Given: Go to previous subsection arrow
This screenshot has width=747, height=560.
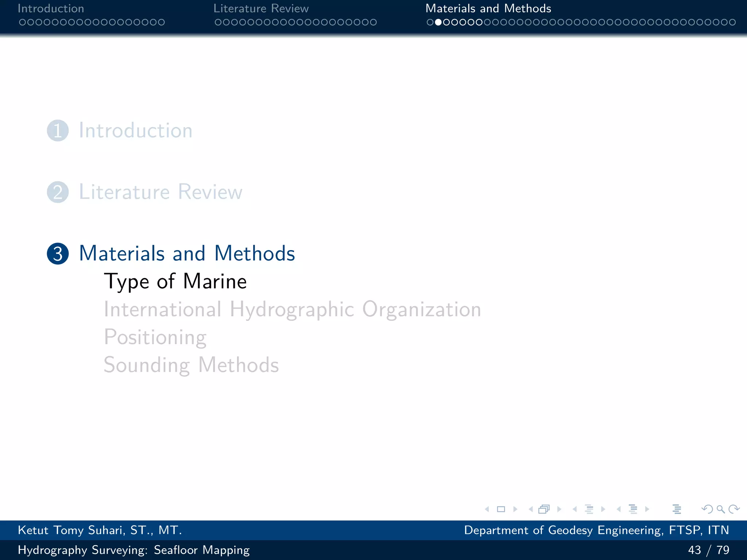Looking at the screenshot, I should 575,509.
